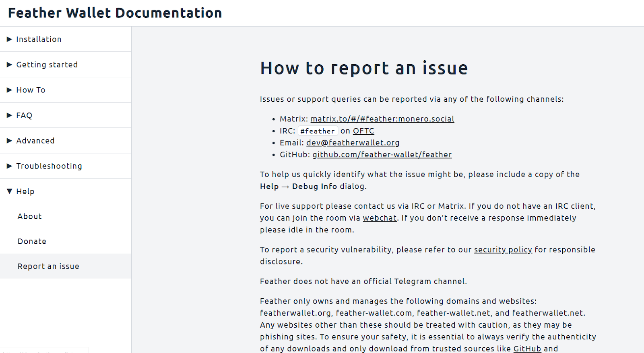Image resolution: width=644 pixels, height=353 pixels.
Task: Expand the FAQ sidebar section
Action: pos(24,115)
